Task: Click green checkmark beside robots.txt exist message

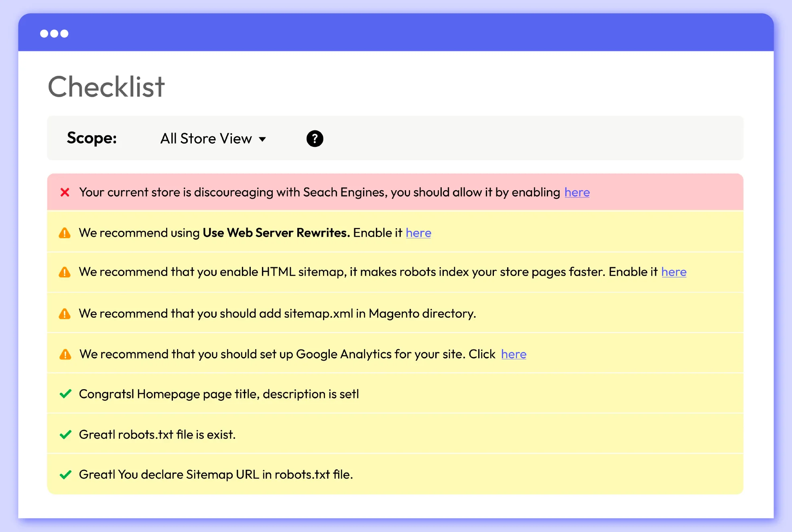Action: (x=65, y=435)
